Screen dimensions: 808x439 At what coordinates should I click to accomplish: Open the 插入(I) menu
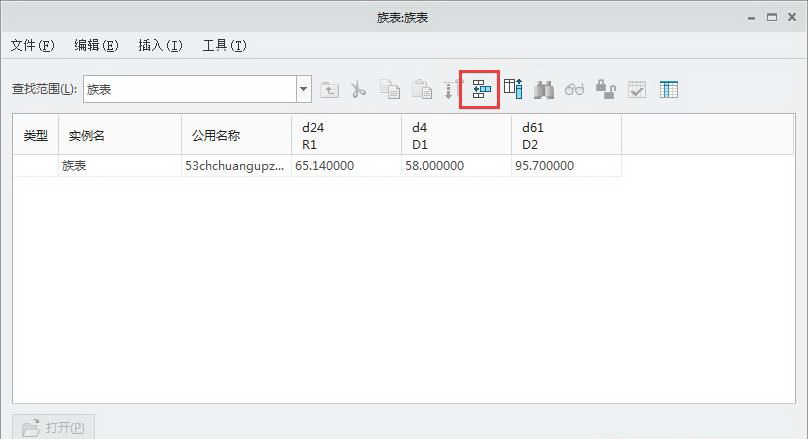point(160,45)
